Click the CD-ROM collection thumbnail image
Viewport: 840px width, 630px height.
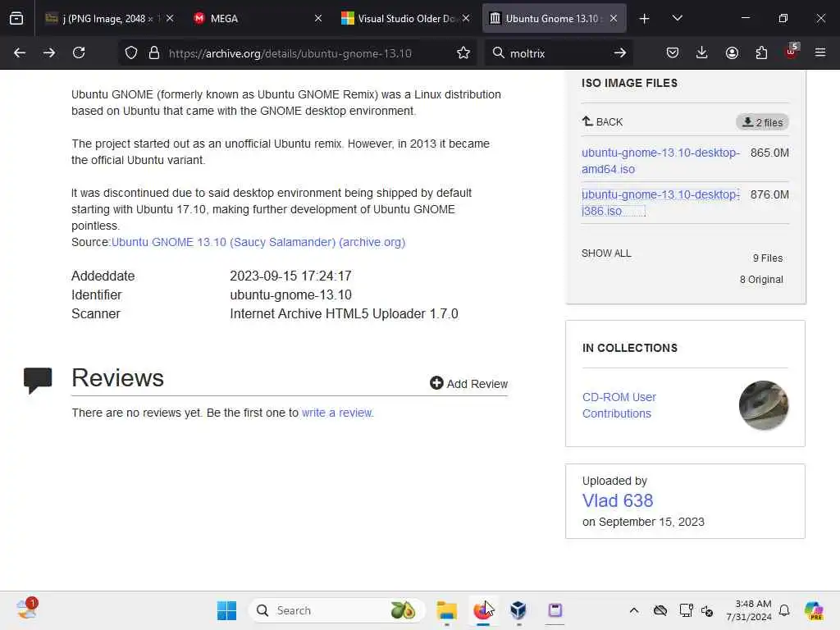(764, 405)
